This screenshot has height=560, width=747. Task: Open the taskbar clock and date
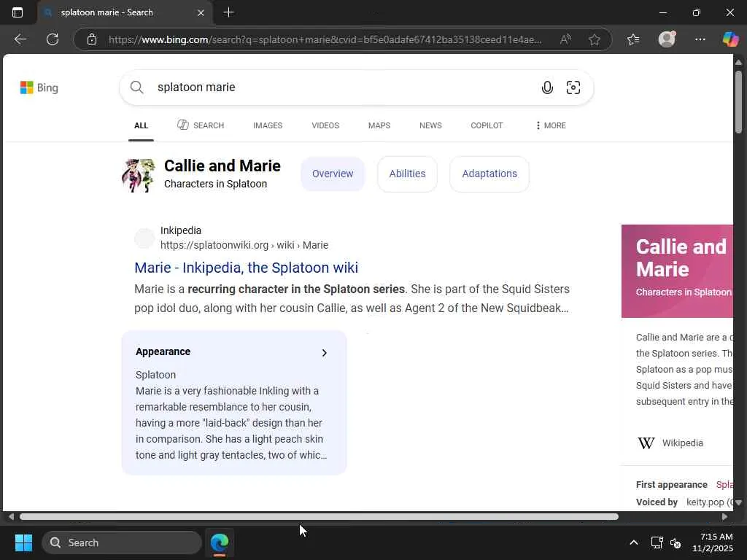click(x=713, y=542)
